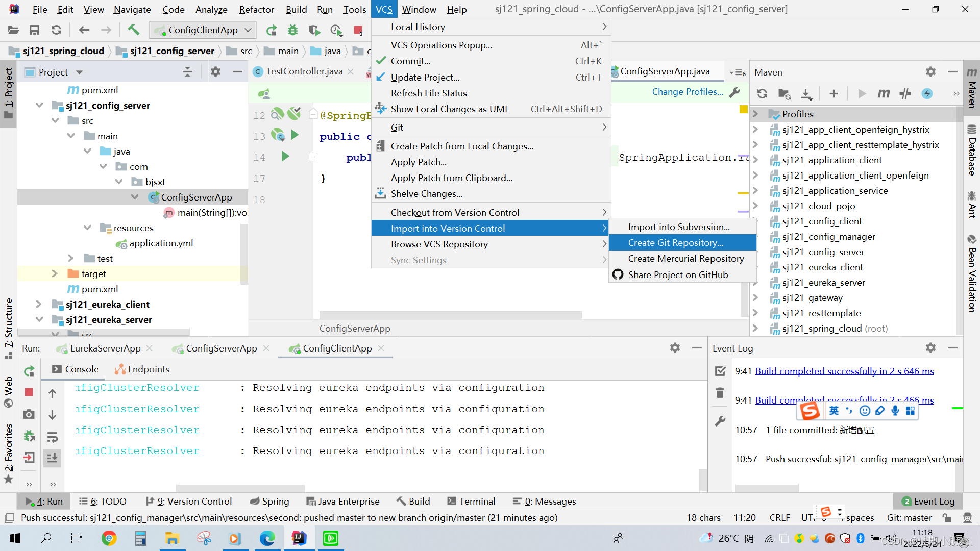The height and width of the screenshot is (551, 980).
Task: Expand the sj121_eureka_client project node
Action: point(39,304)
